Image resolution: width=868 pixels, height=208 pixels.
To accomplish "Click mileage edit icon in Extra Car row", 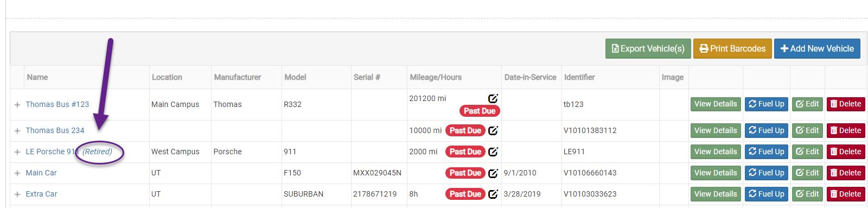I will coord(493,194).
